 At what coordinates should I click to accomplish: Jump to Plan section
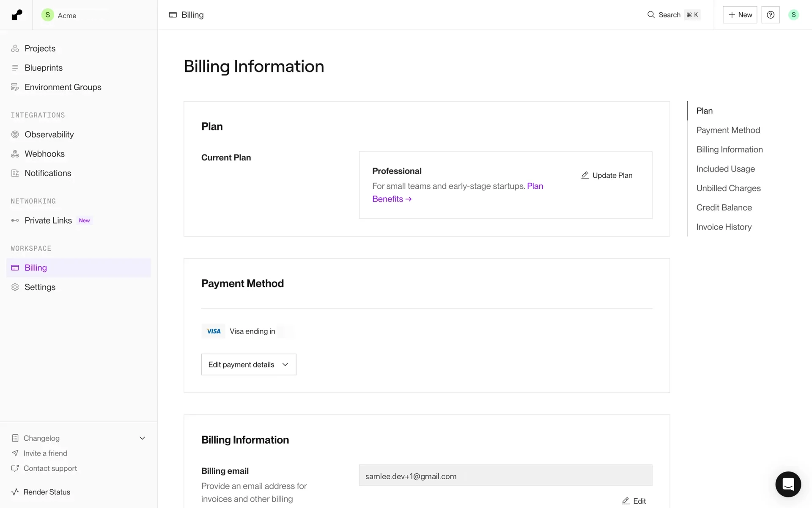705,111
